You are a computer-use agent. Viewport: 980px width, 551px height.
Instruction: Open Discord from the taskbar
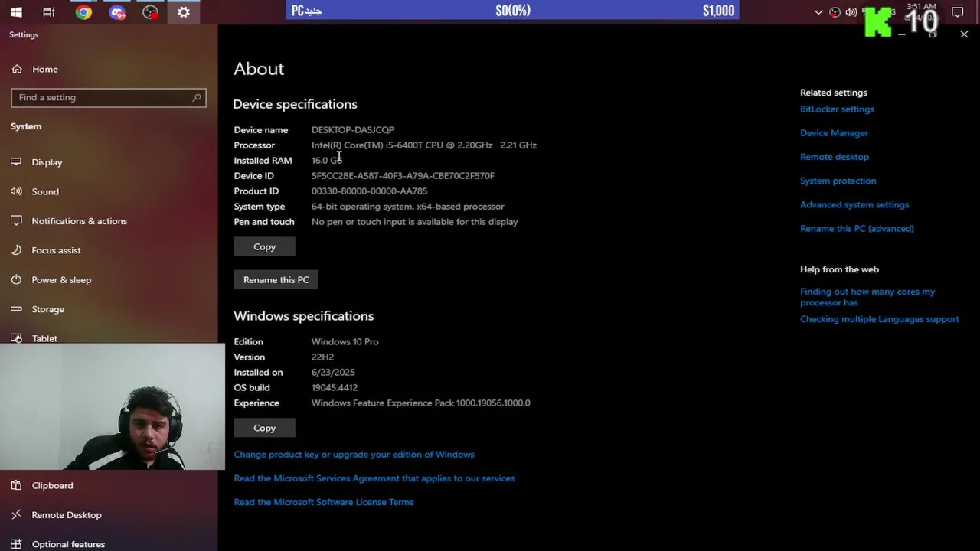(x=117, y=12)
